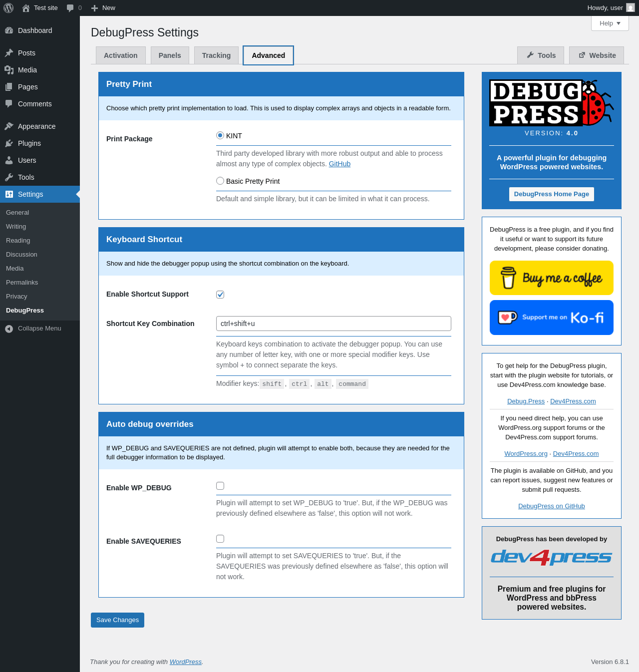Open the Tools tab with wrench
639x672 pixels.
click(x=541, y=55)
